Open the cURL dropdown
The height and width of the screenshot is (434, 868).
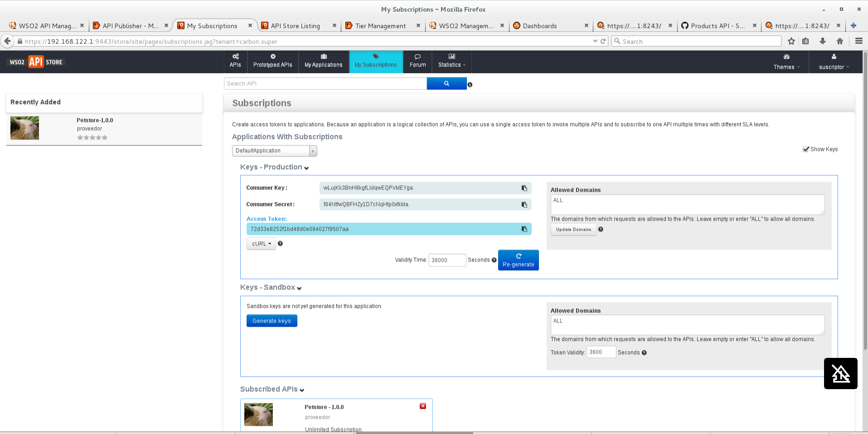point(261,244)
